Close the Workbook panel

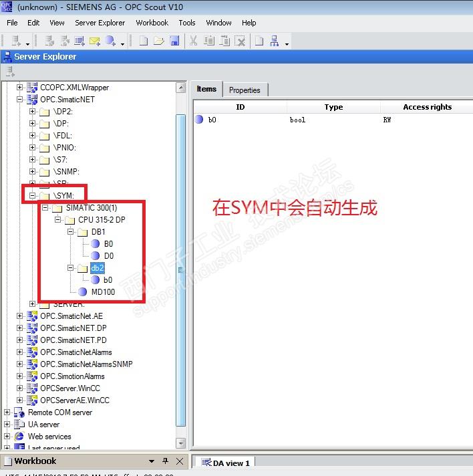[180, 461]
